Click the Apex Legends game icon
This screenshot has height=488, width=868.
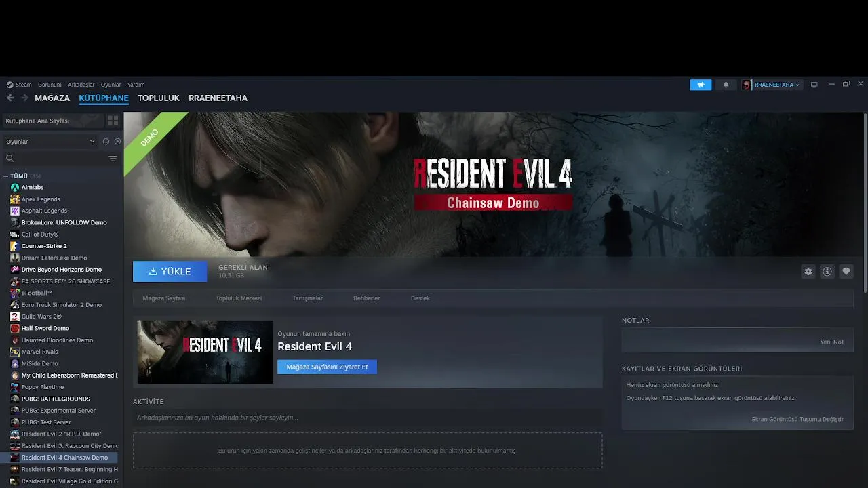coord(15,199)
